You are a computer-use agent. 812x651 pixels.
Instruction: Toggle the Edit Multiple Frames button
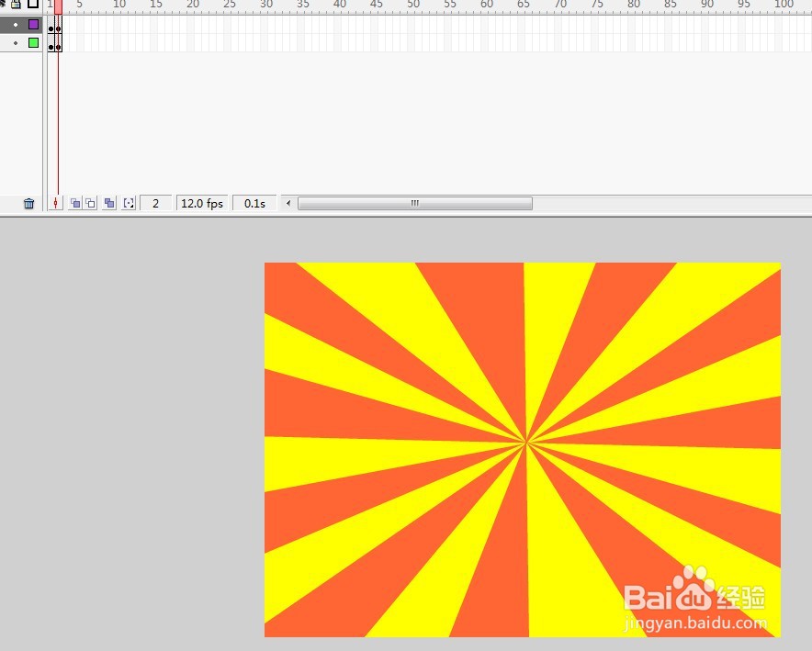tap(109, 203)
